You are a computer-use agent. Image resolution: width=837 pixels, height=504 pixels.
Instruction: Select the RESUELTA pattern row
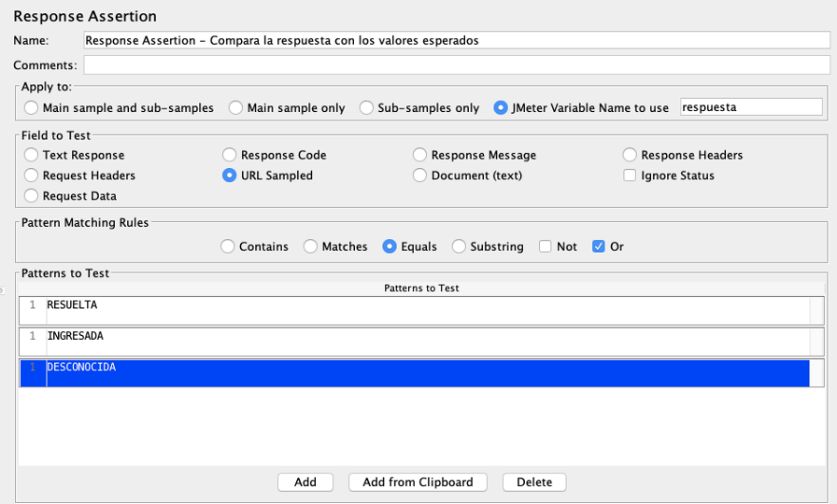(x=421, y=311)
